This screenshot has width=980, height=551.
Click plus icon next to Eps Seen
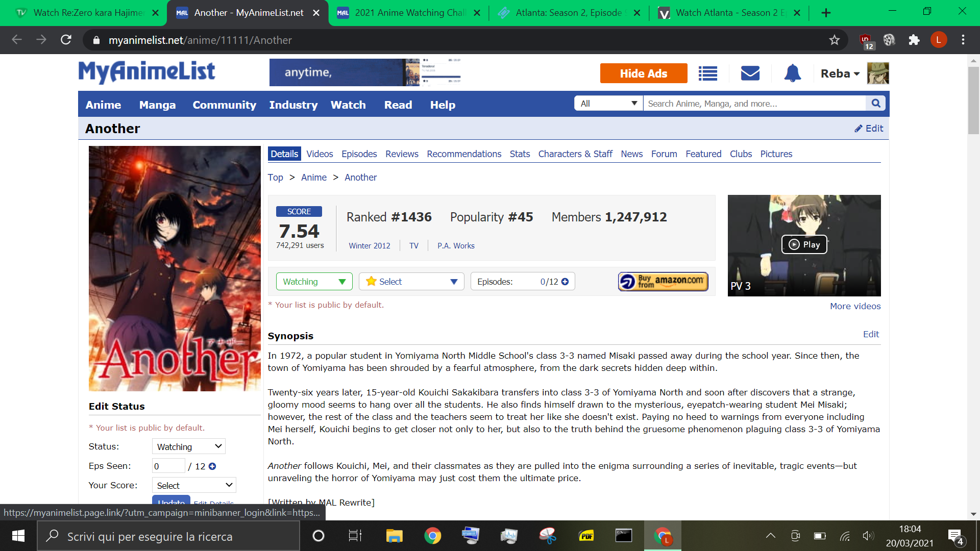(x=212, y=466)
